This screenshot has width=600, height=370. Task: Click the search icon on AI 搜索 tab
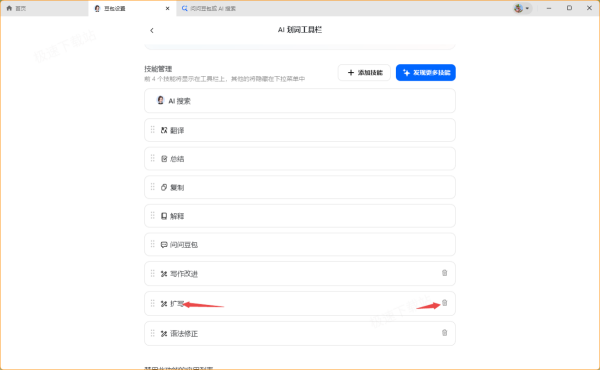tap(184, 8)
